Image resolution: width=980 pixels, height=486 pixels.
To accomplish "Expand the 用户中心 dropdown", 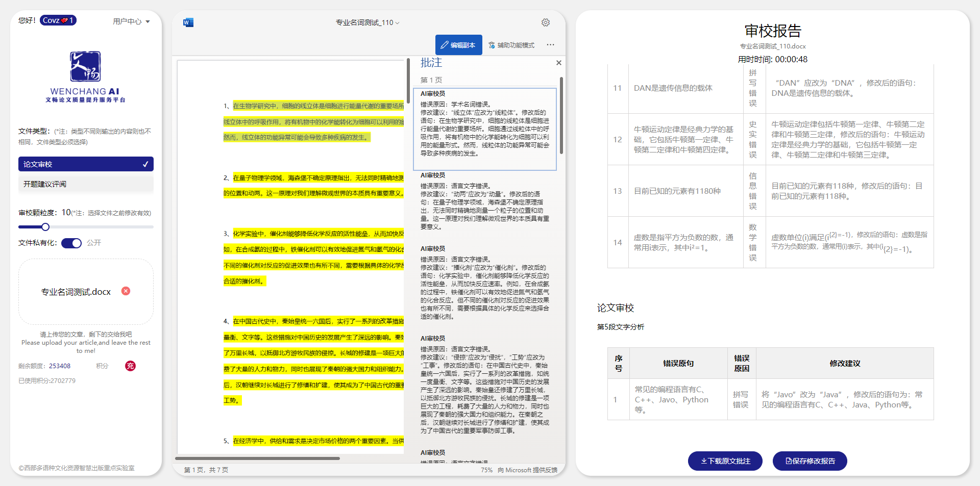I will (x=131, y=21).
